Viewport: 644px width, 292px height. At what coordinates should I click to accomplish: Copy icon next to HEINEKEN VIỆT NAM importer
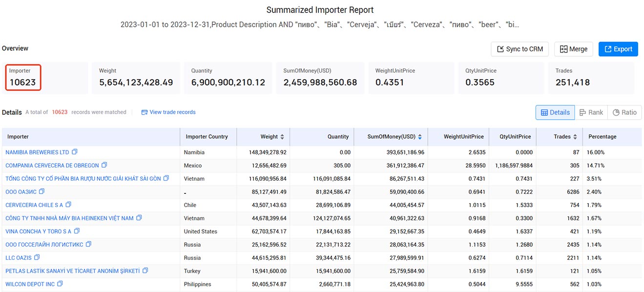click(139, 218)
